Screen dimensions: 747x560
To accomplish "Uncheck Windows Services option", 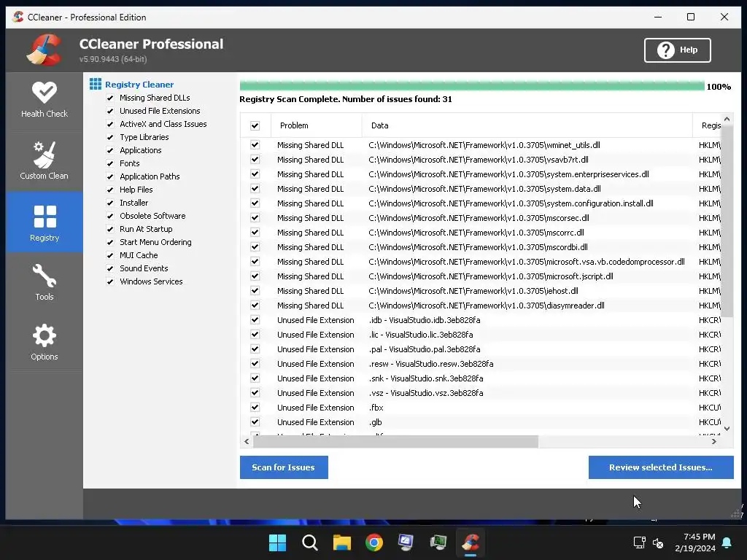I will pos(110,281).
